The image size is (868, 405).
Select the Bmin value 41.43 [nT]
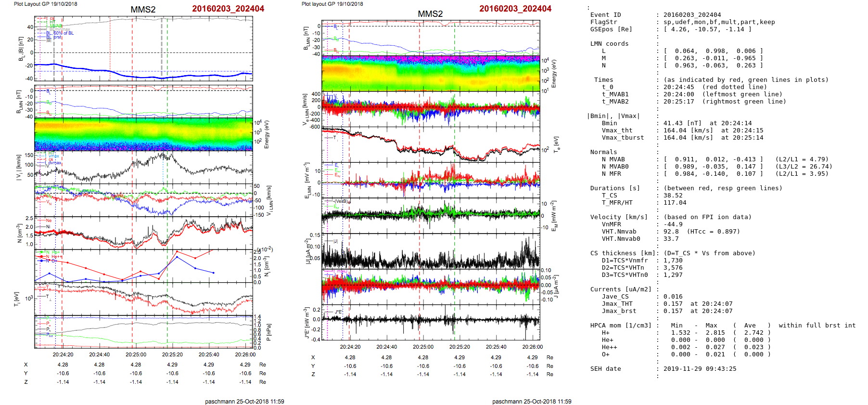[682, 123]
